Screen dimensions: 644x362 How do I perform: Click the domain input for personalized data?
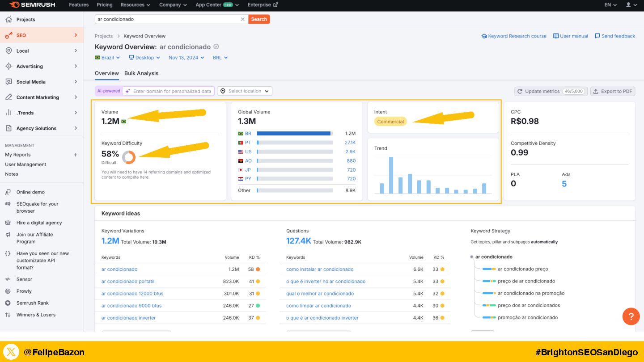pos(172,91)
